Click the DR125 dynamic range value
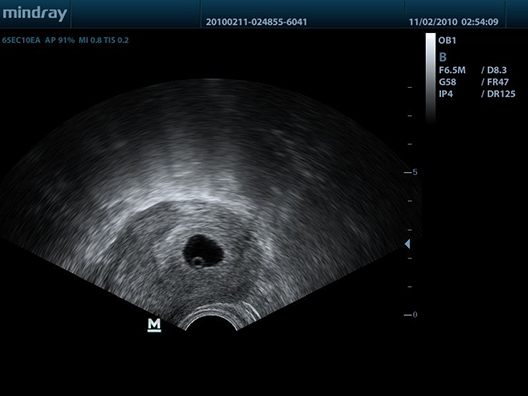 [498, 94]
